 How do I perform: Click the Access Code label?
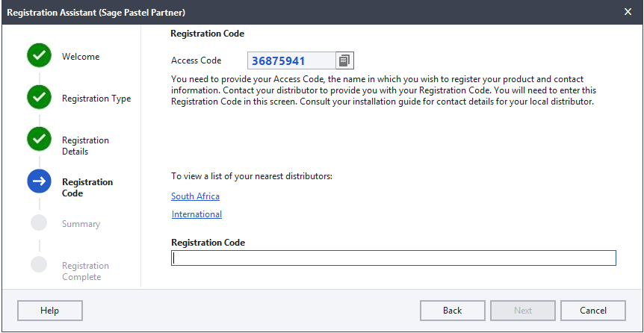pos(196,60)
